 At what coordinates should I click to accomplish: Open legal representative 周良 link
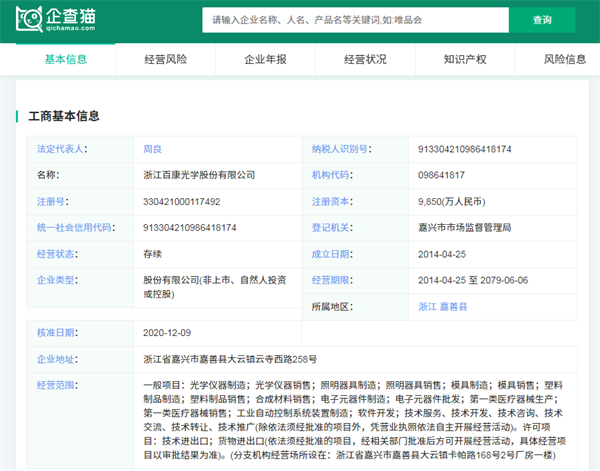coord(152,149)
